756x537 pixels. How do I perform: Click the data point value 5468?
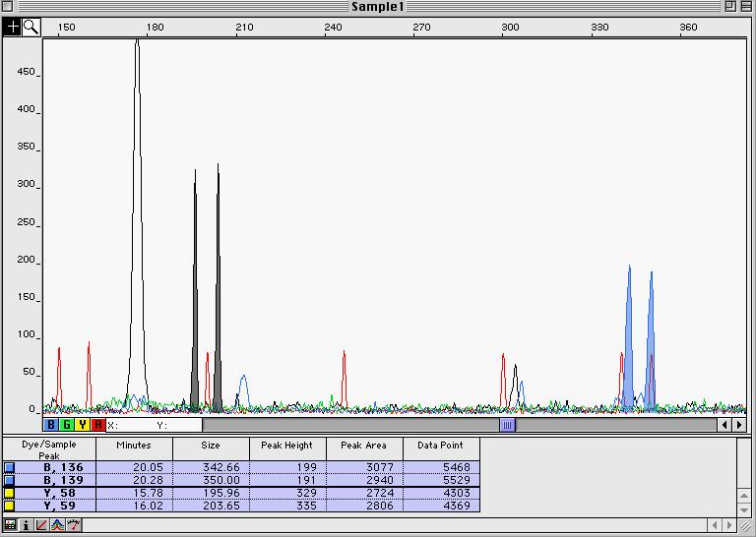pos(457,467)
